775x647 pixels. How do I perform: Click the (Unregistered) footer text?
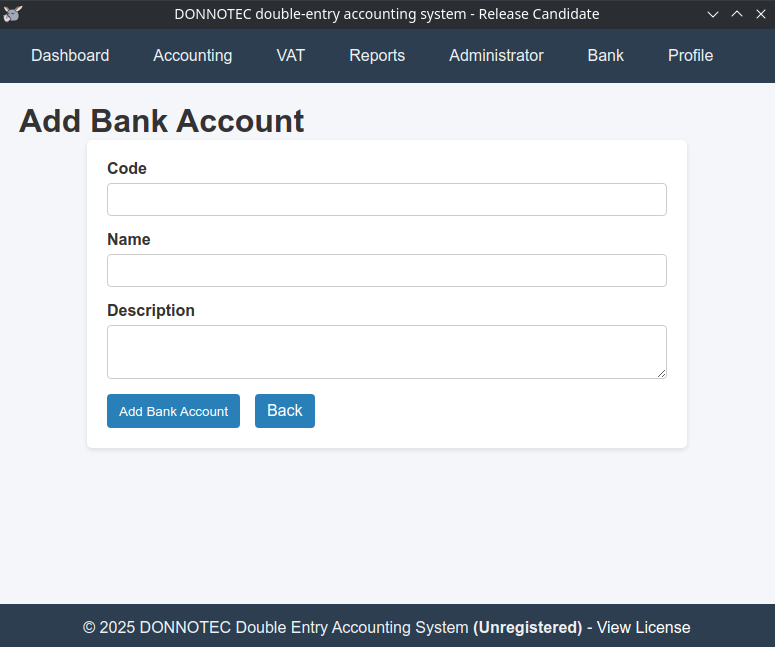[x=528, y=627]
